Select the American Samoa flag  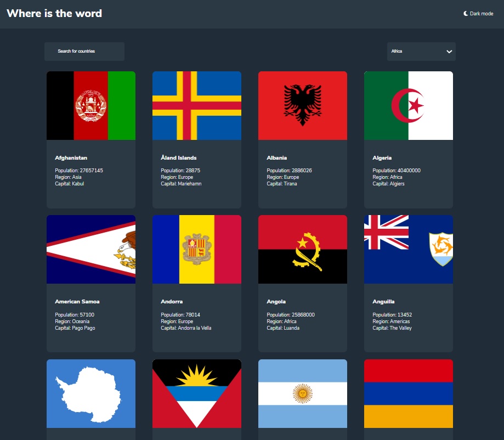[x=91, y=249]
